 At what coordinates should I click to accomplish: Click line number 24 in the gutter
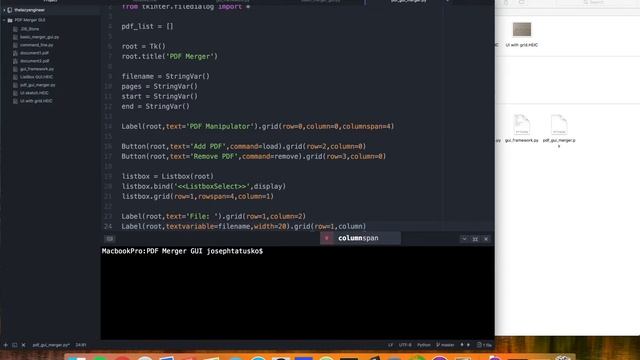[108, 226]
